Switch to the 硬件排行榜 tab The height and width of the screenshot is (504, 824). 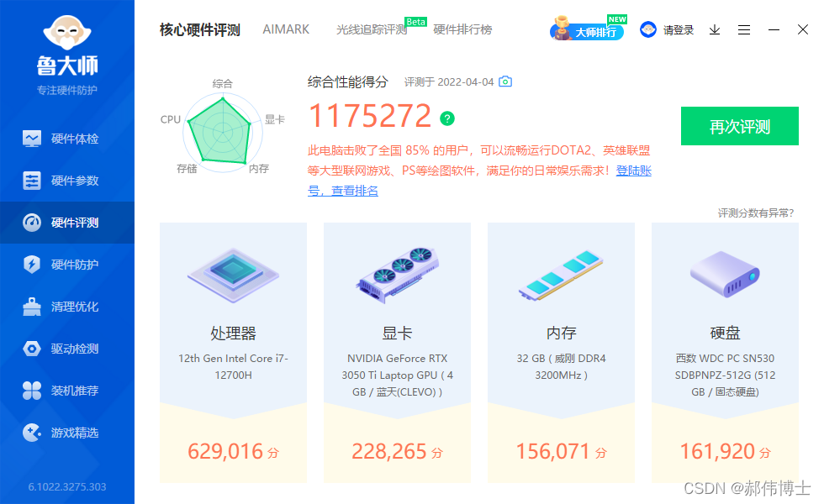[x=462, y=30]
